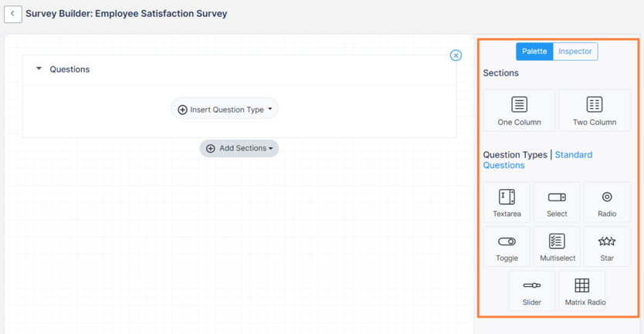The width and height of the screenshot is (644, 334).
Task: Remove section with the circled X icon
Action: [456, 56]
